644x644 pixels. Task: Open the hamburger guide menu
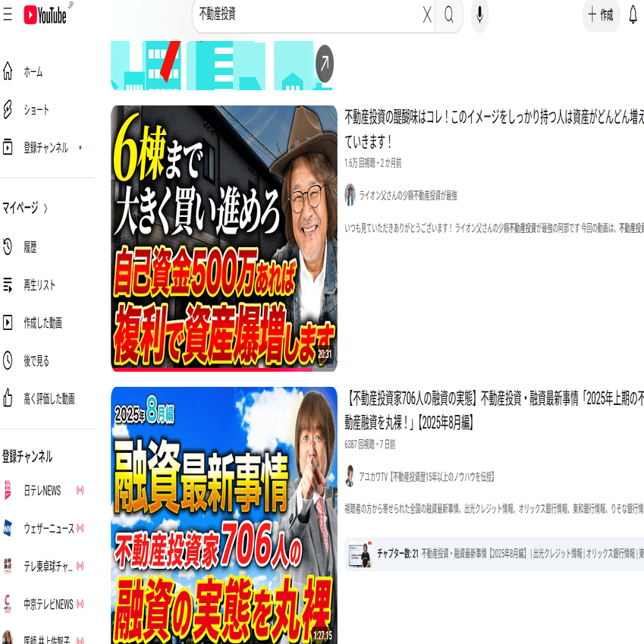tap(8, 14)
